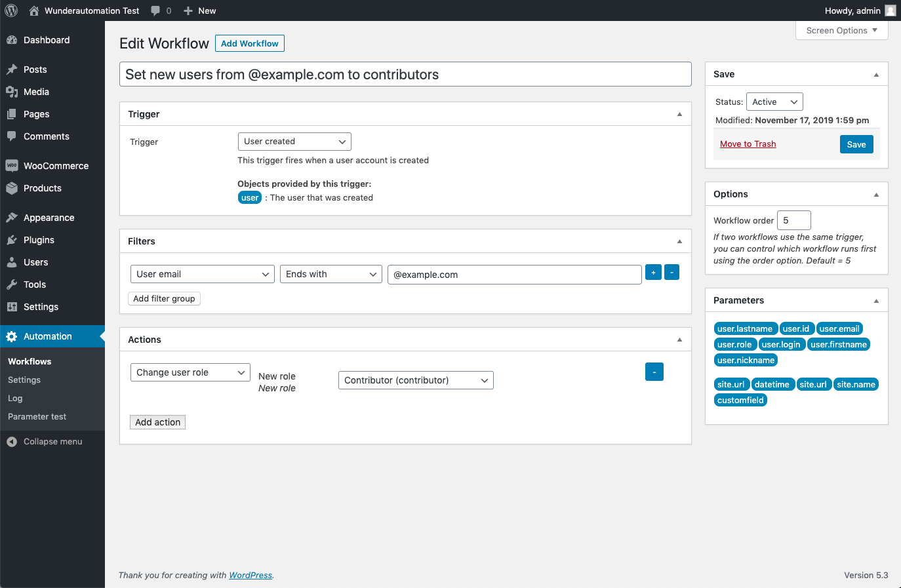Expand the Contributor new role dropdown
Viewport: 901px width, 588px height.
(x=416, y=380)
